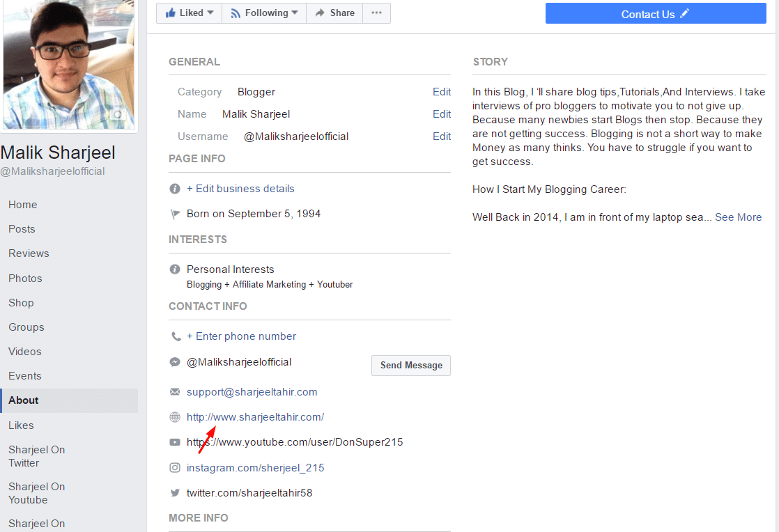Click @Maliksharjeelofficial under page title
The image size is (779, 532).
pos(53,171)
